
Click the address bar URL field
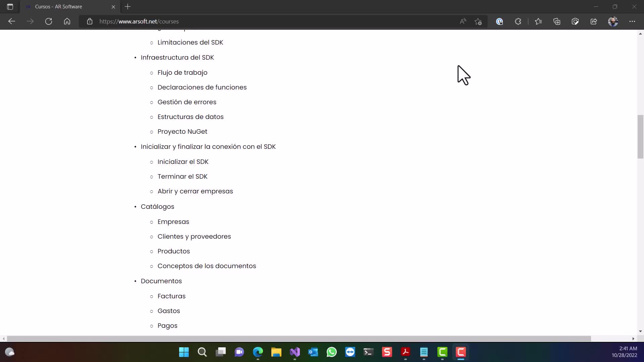point(268,21)
